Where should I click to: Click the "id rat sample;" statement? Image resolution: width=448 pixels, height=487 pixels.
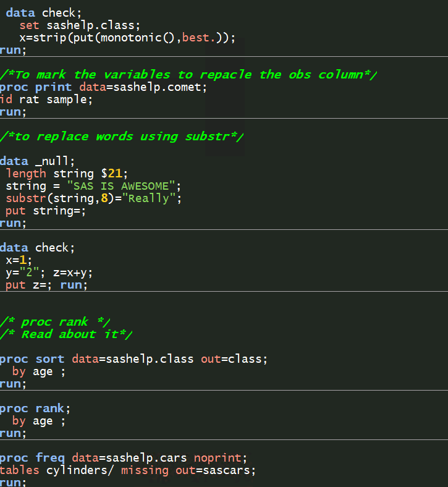(x=46, y=100)
